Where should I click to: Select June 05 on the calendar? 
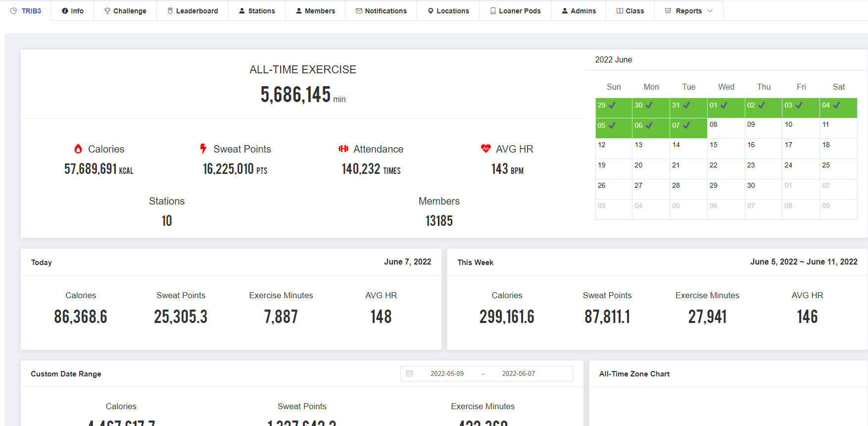pos(614,128)
